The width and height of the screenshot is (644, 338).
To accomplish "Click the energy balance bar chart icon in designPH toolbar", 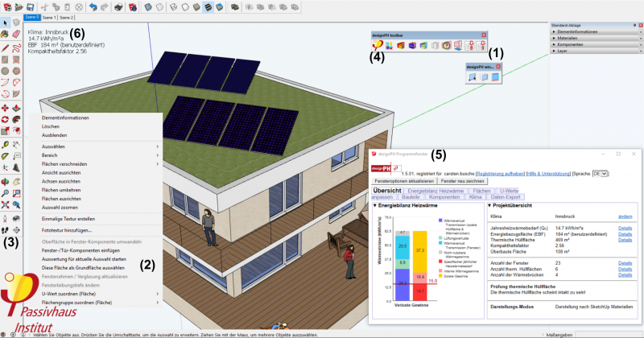I will point(389,46).
